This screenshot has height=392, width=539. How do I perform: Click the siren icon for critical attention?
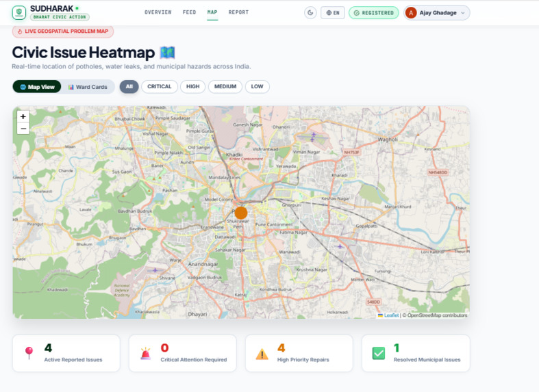(146, 353)
